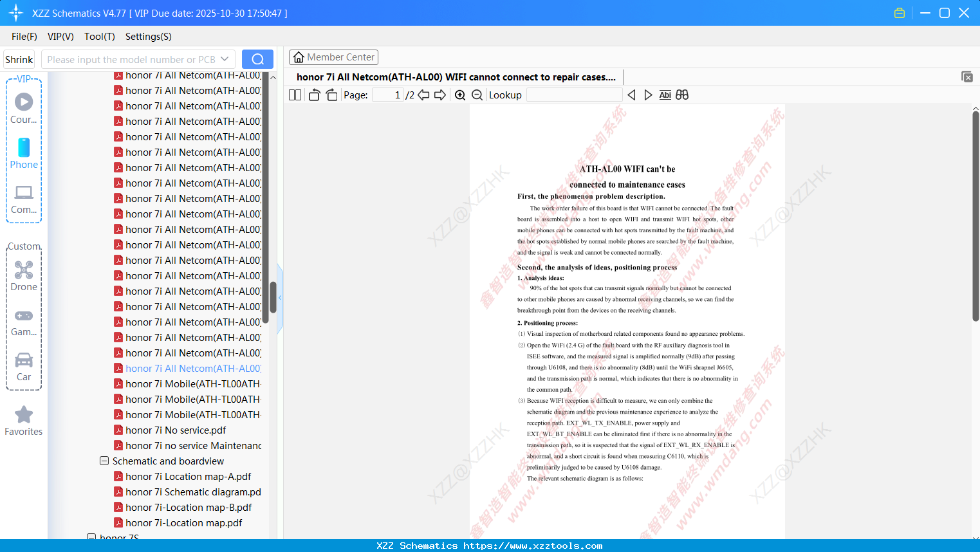Open the Courses video icon in sidebar

(x=24, y=102)
